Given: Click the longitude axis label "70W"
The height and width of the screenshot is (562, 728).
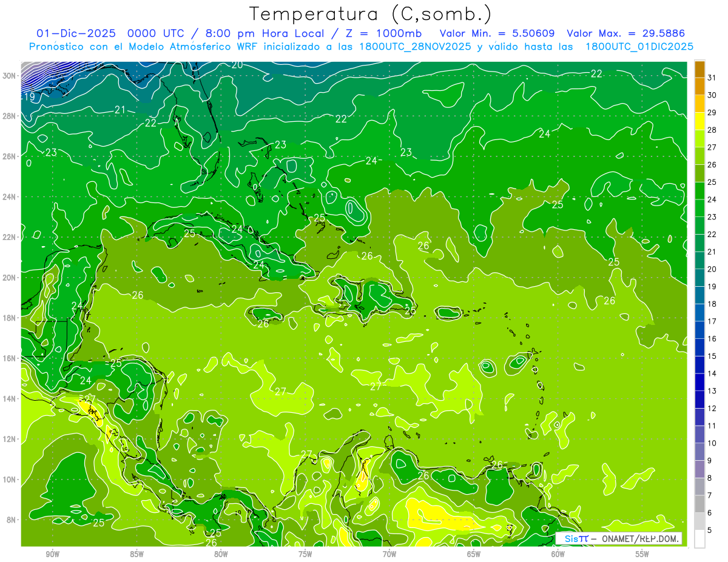Looking at the screenshot, I should pyautogui.click(x=389, y=554).
